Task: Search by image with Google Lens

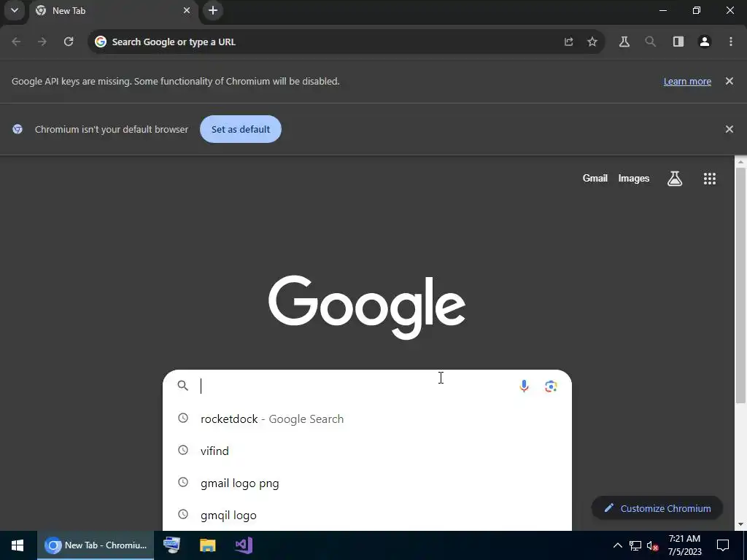Action: click(x=551, y=386)
